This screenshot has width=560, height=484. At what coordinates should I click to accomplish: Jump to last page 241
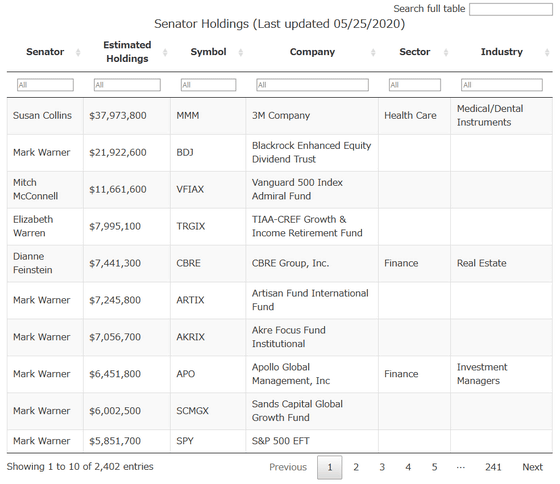[493, 467]
